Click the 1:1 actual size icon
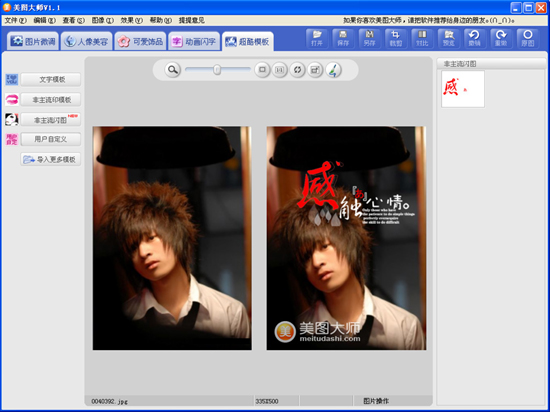Viewport: 550px width, 412px height. 280,70
